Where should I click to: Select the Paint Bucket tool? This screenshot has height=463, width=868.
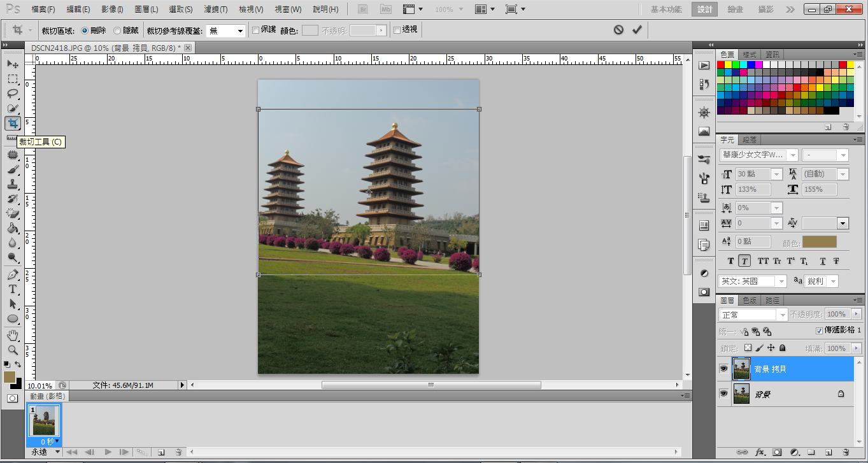[x=13, y=228]
